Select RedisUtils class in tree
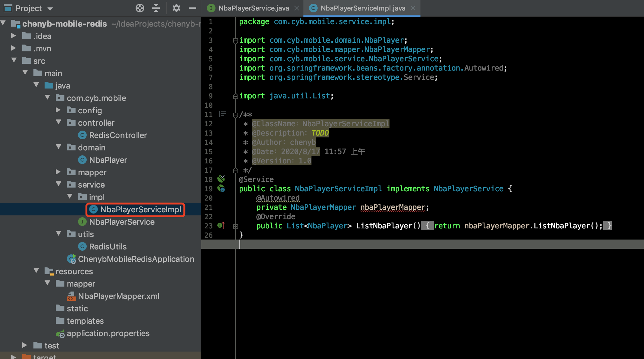Viewport: 644px width, 359px height. click(x=108, y=247)
